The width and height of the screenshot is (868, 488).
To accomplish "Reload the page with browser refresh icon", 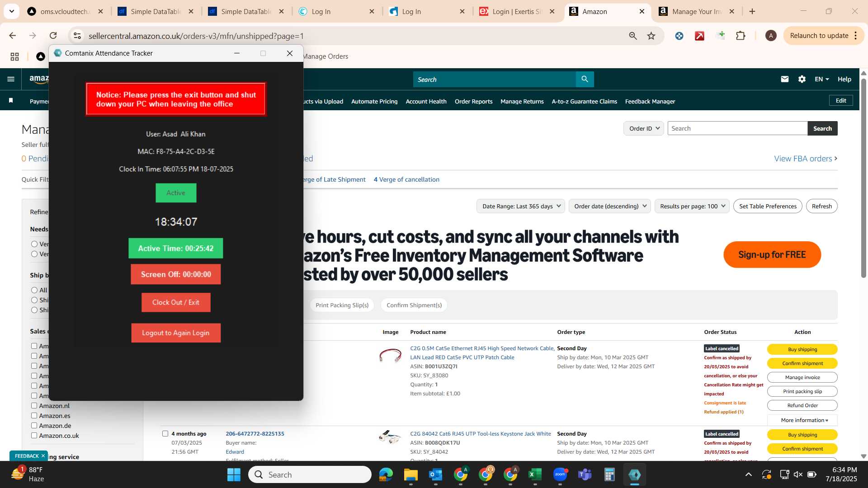I will [53, 36].
